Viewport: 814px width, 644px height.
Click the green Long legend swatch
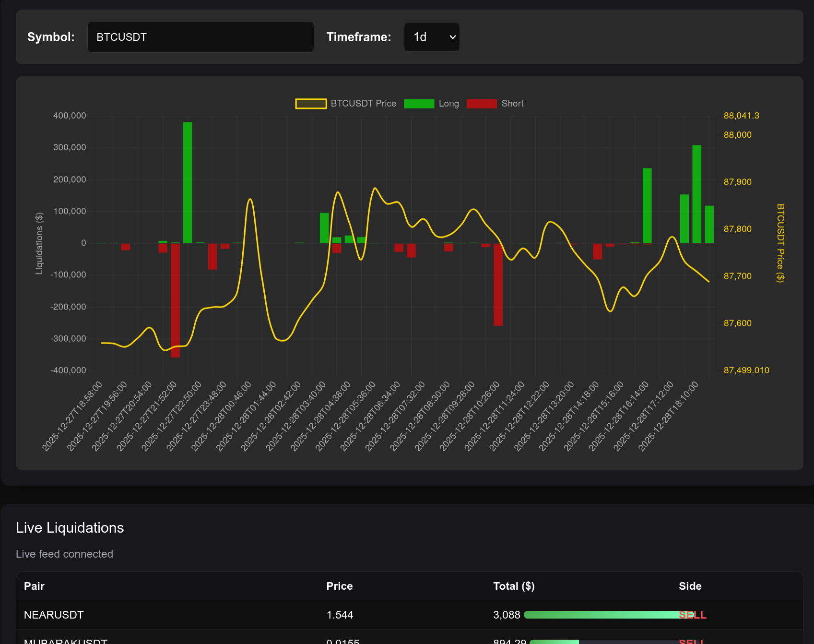(x=418, y=103)
